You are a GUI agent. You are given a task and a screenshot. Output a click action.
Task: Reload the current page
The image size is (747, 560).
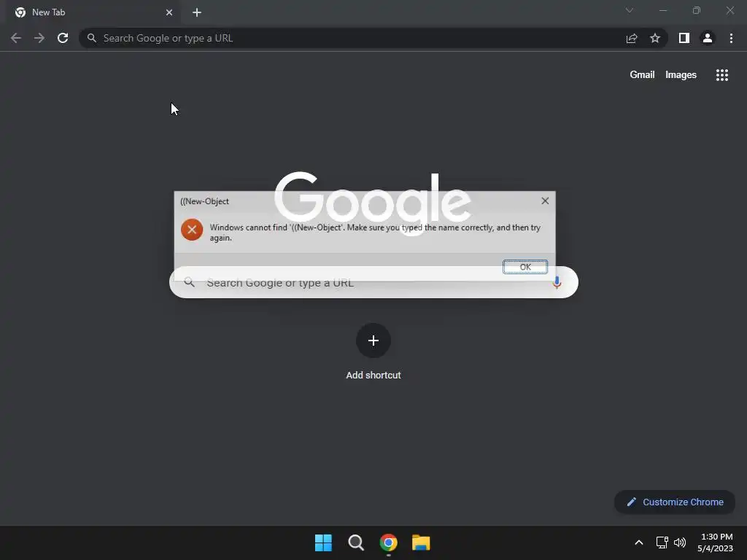[63, 38]
